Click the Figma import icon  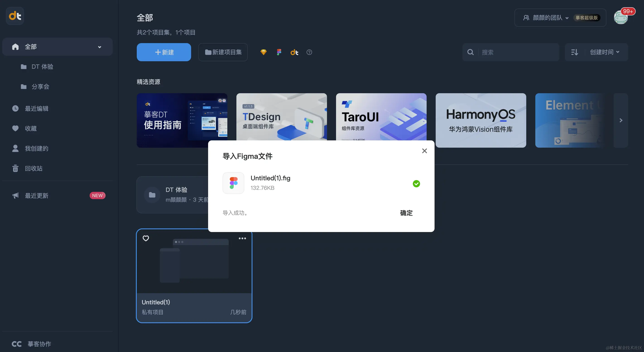pyautogui.click(x=279, y=52)
